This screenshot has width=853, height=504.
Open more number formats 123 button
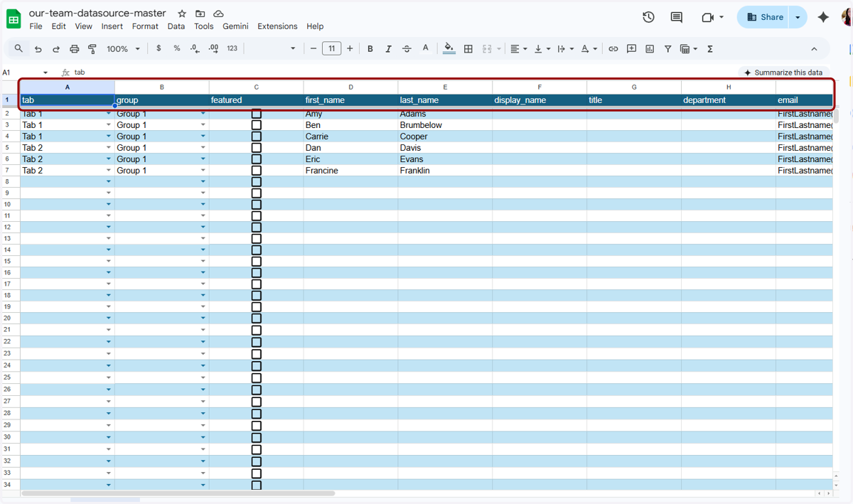tap(232, 48)
